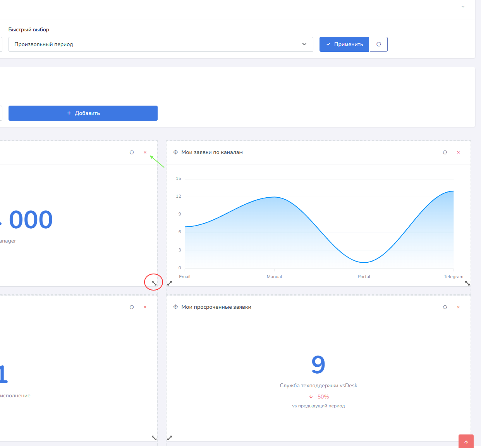Screen dimensions: 481x448
Task: Close the widget indicated by green arrow
Action: click(145, 152)
